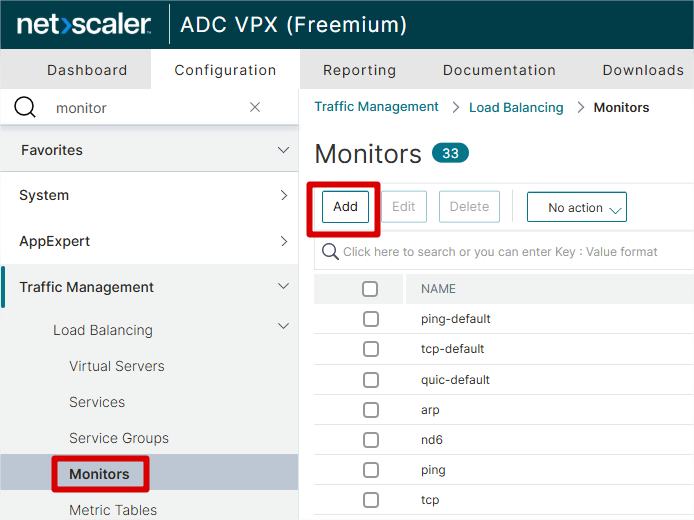Image resolution: width=694 pixels, height=520 pixels.
Task: Click the Monitors count badge 33
Action: (450, 153)
